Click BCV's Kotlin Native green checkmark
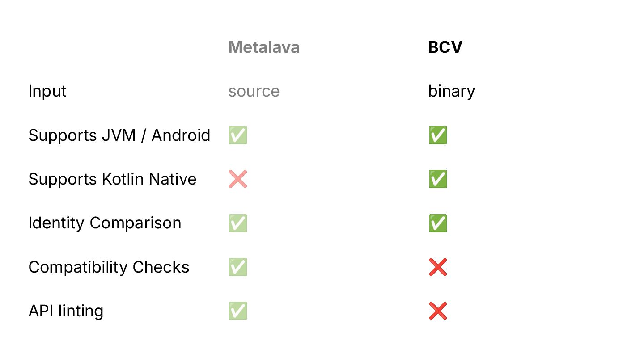This screenshot has width=644, height=362. 438,179
